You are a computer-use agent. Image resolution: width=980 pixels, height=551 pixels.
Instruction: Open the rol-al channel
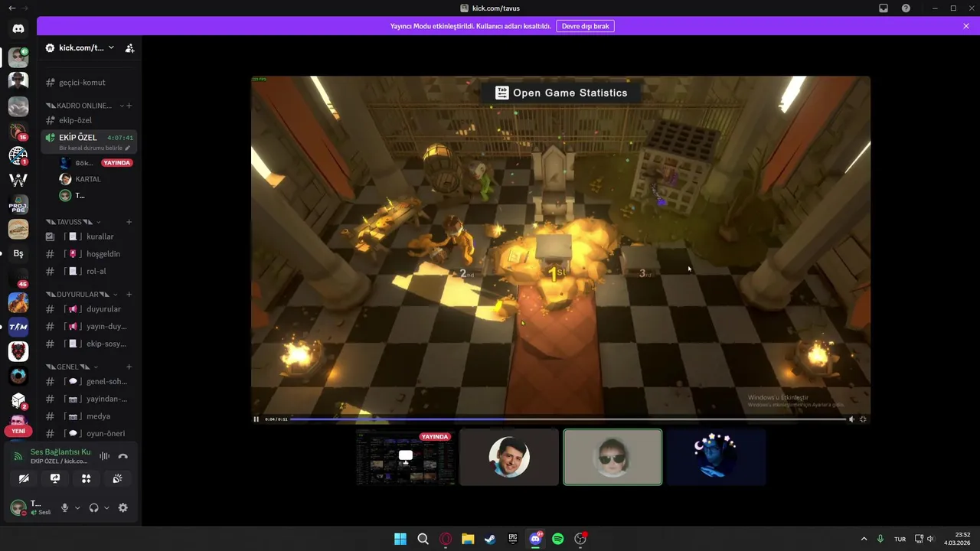point(88,272)
